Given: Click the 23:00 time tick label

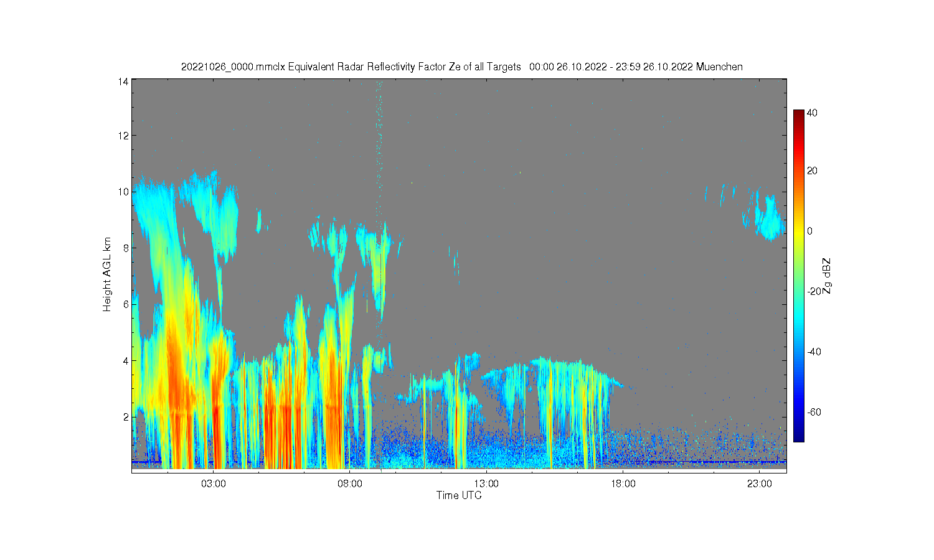Looking at the screenshot, I should (x=760, y=483).
